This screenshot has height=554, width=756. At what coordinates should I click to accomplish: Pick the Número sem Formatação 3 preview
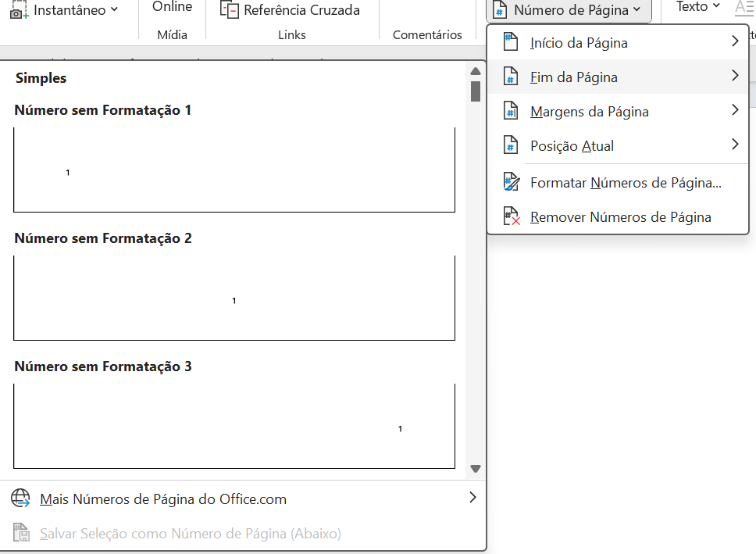234,426
